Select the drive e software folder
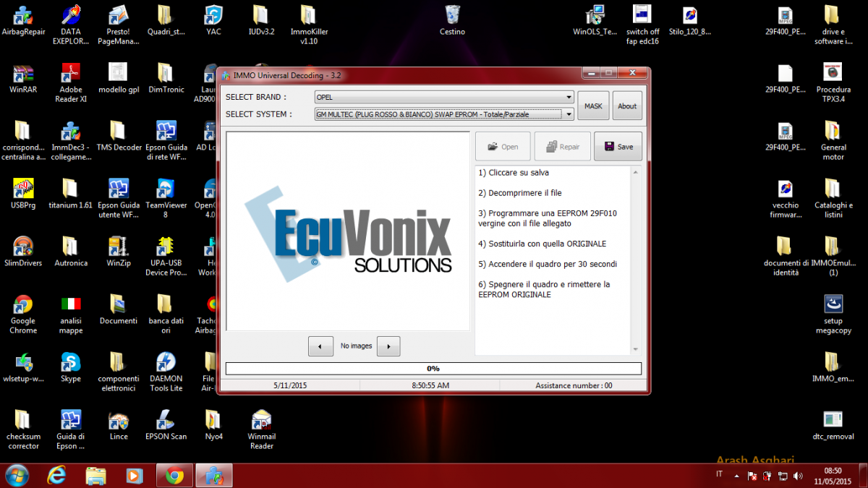 click(x=833, y=25)
